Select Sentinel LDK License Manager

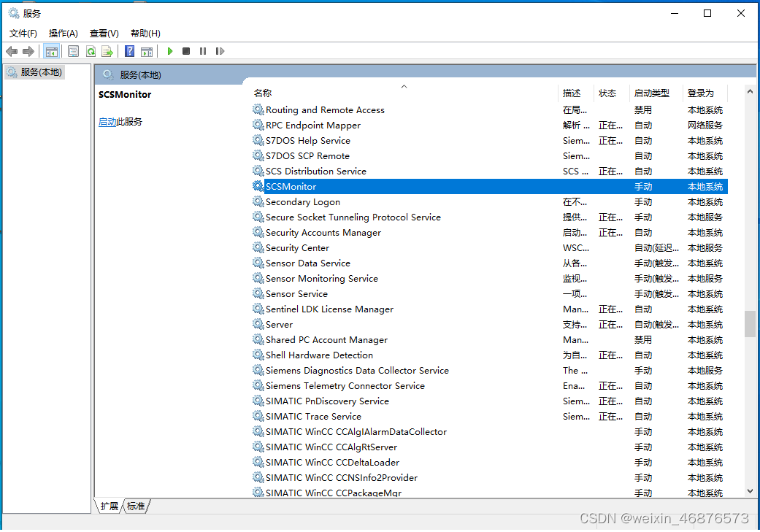click(x=490, y=309)
